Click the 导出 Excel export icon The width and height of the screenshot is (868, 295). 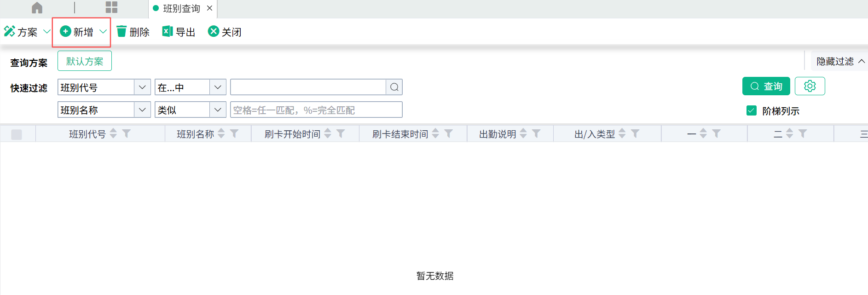pos(167,31)
